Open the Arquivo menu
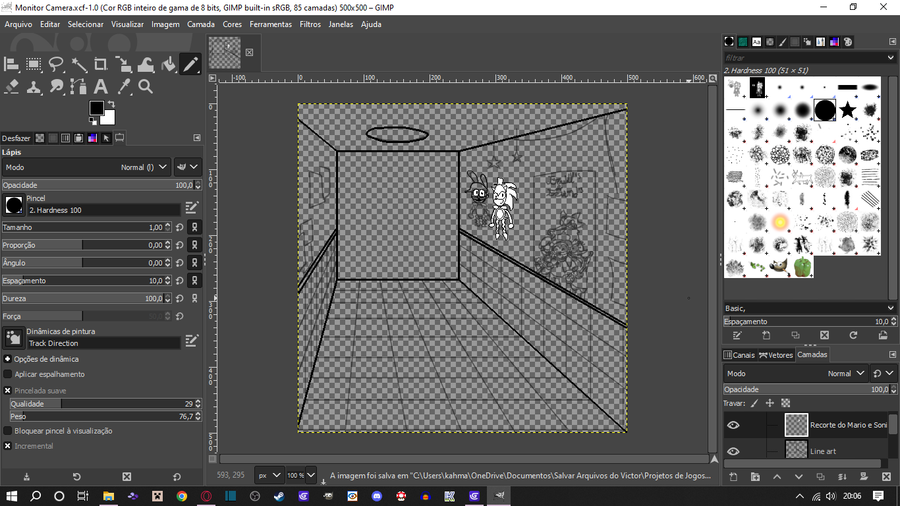The image size is (900, 506). tap(18, 24)
